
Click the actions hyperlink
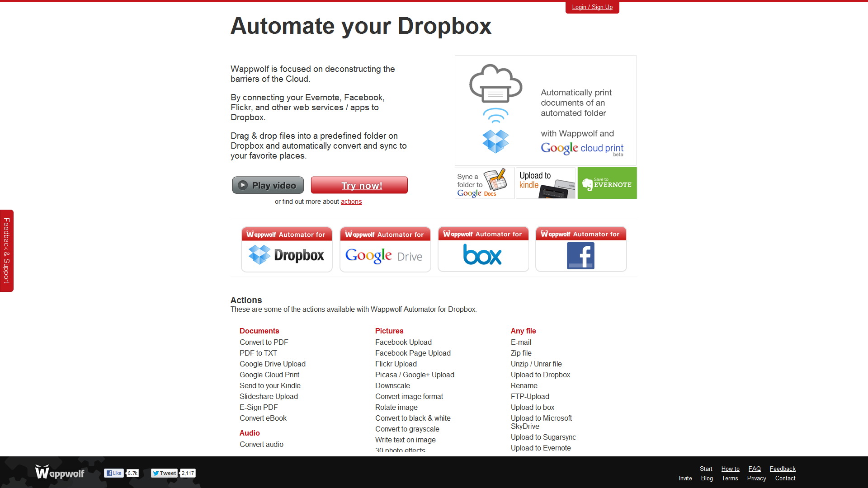click(350, 201)
